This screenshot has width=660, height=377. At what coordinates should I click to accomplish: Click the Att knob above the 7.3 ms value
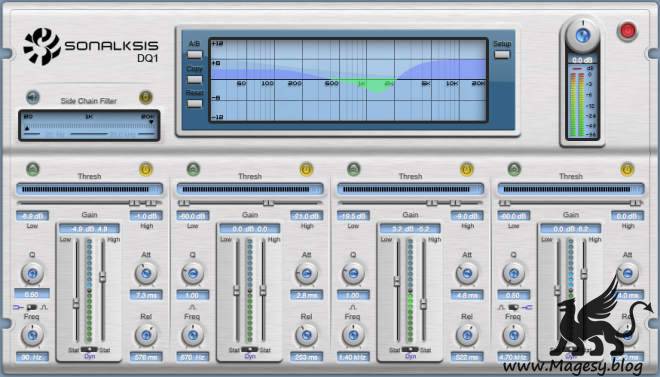click(146, 274)
